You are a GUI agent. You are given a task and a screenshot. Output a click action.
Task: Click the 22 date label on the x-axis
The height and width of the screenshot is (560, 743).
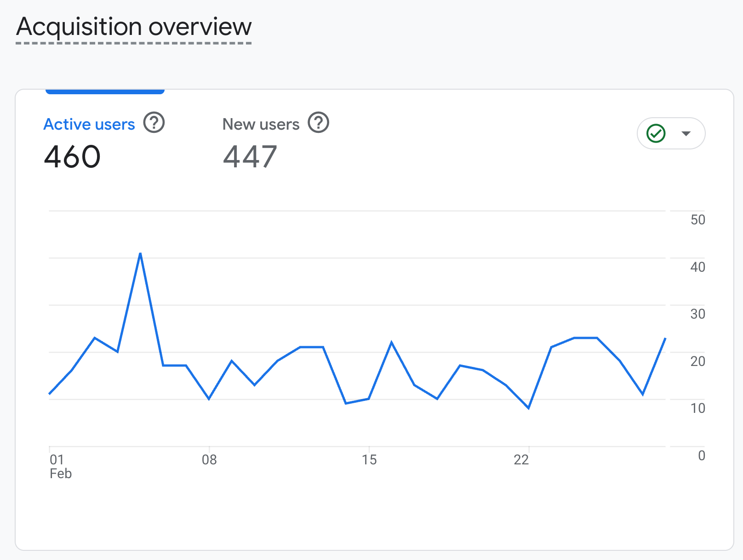(x=521, y=459)
